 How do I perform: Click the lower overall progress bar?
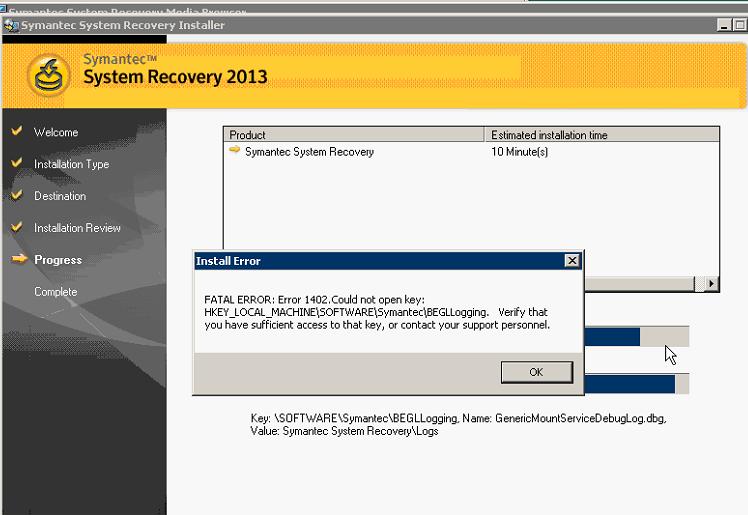[636, 384]
